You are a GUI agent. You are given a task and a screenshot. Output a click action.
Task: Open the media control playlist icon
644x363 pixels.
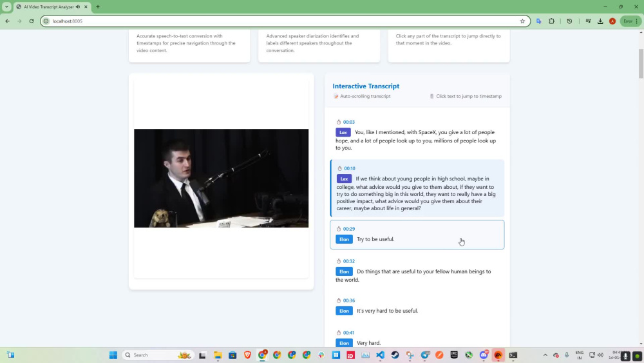point(588,21)
